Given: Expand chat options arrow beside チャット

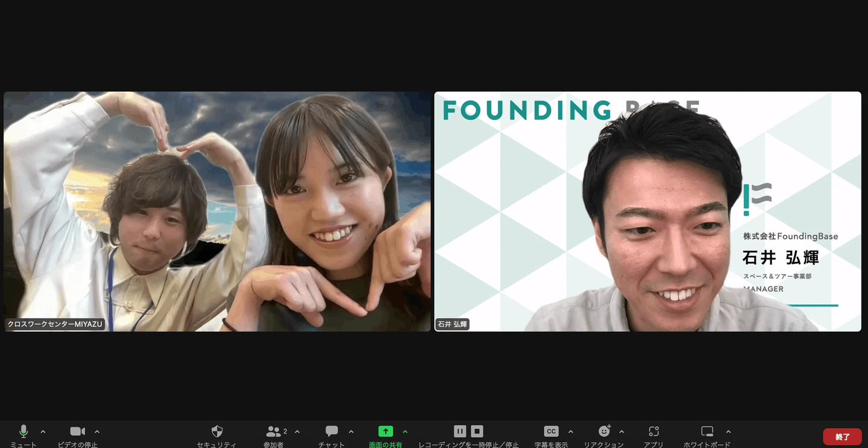Looking at the screenshot, I should point(351,431).
